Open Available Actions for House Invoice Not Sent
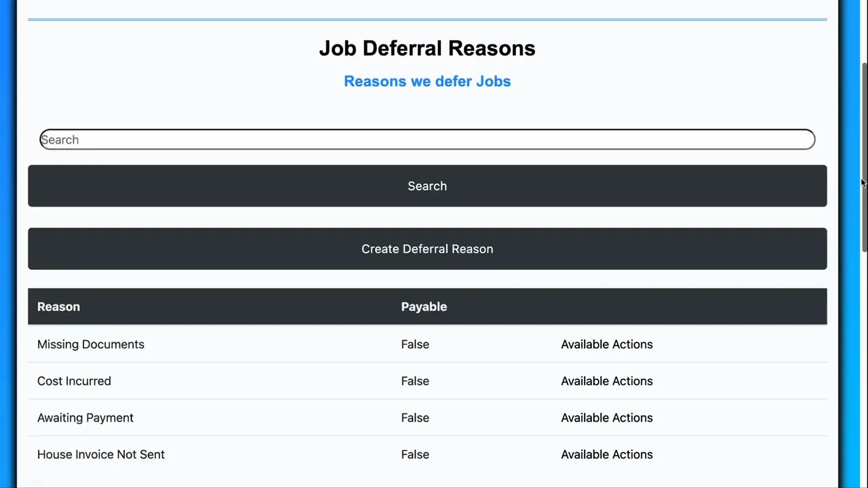The height and width of the screenshot is (488, 868). (606, 454)
